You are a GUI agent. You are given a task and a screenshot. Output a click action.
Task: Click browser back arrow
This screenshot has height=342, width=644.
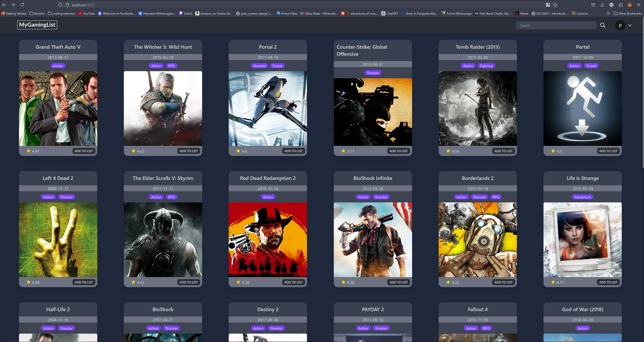tap(4, 5)
